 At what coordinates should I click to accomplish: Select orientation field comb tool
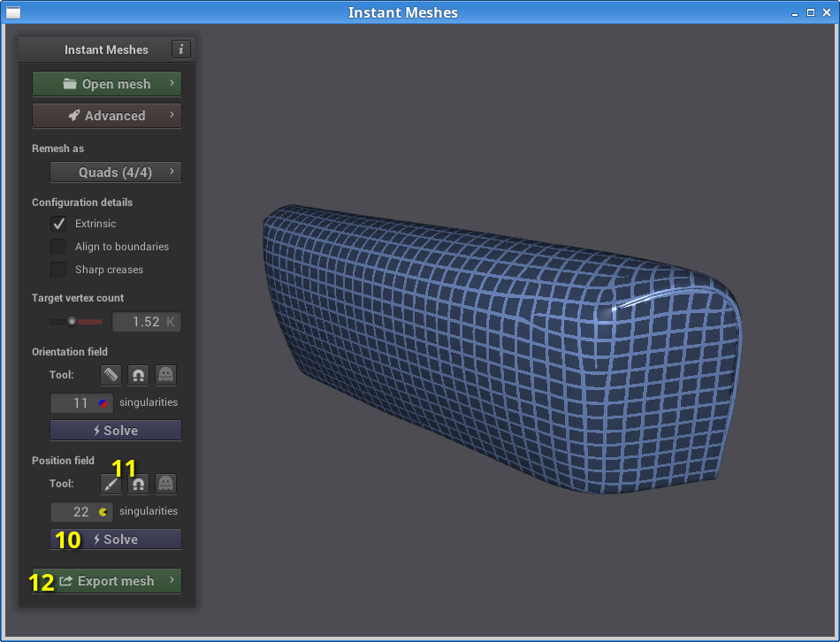111,375
